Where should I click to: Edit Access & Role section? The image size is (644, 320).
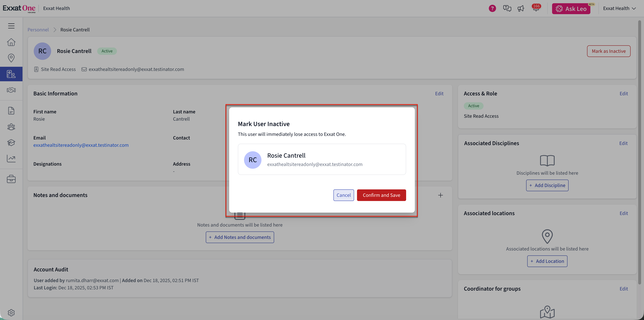[624, 94]
